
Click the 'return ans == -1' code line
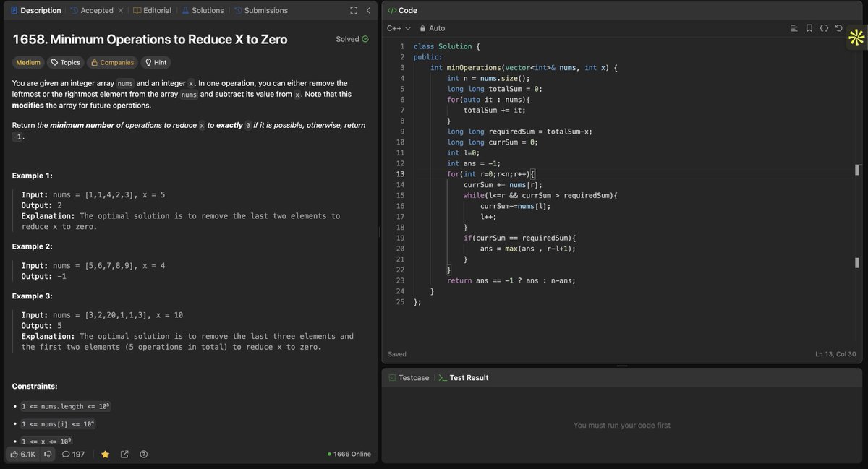(x=511, y=280)
